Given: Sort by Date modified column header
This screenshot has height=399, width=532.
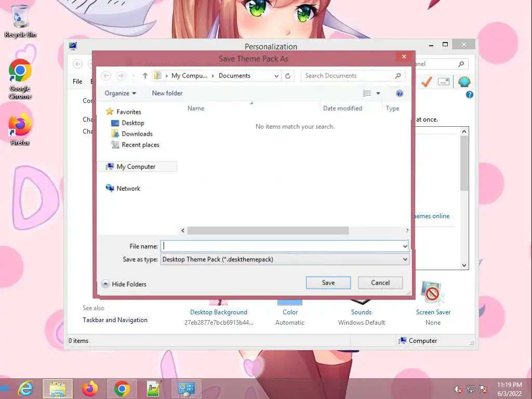Looking at the screenshot, I should pos(342,108).
